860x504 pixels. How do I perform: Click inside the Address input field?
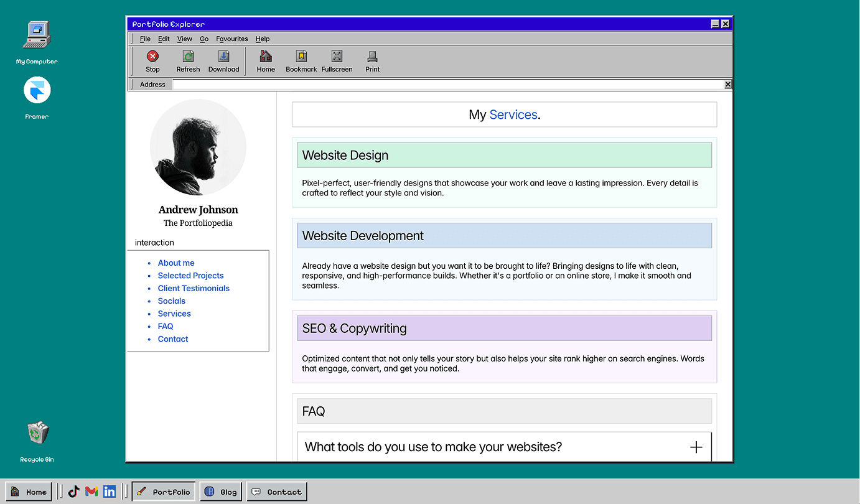(x=448, y=85)
